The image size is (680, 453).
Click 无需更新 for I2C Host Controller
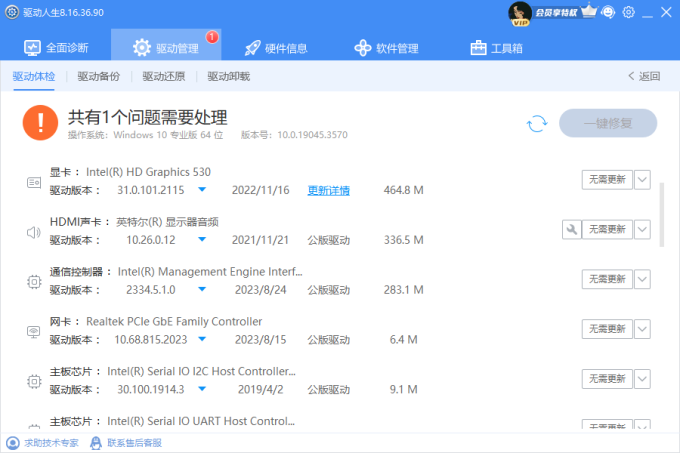point(607,379)
